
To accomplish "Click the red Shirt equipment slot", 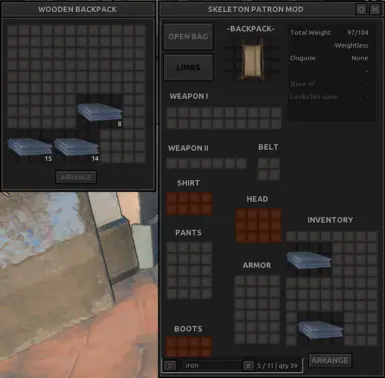I will click(x=189, y=203).
